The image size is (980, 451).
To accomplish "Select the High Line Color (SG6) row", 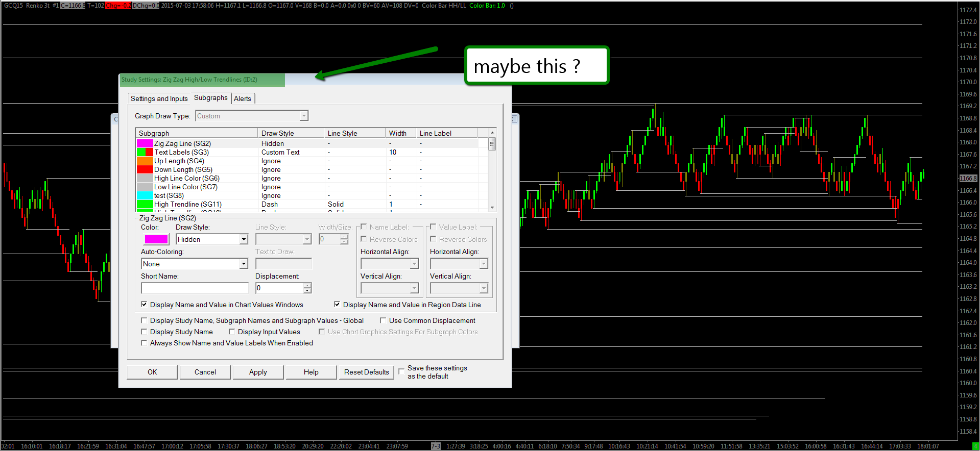I will point(312,178).
